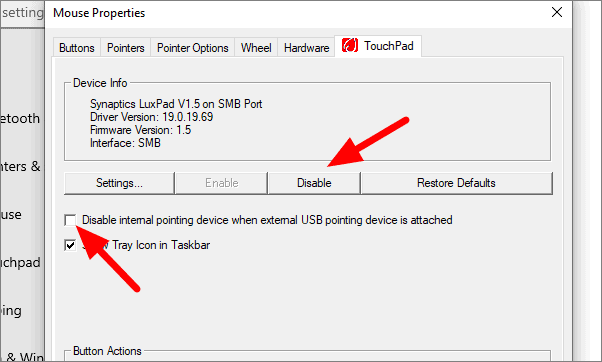Click the red Synaptics icon on TouchPad tab
602x362 pixels.
click(350, 46)
